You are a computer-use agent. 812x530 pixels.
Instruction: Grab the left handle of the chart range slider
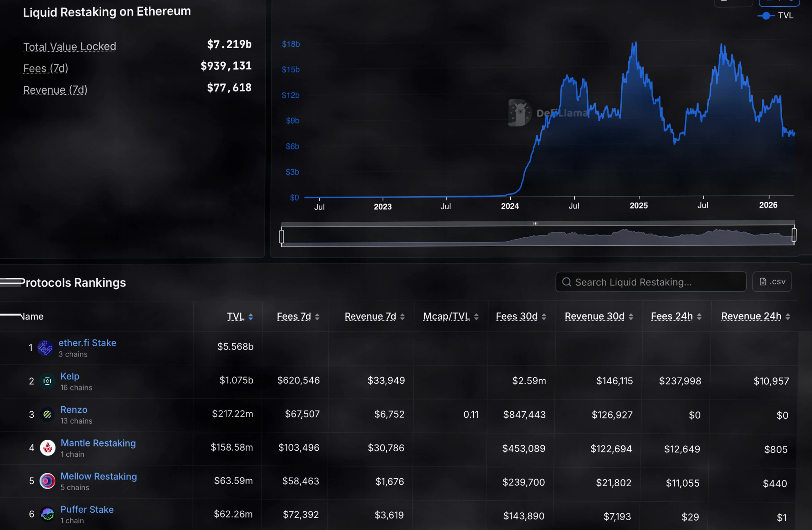click(282, 237)
